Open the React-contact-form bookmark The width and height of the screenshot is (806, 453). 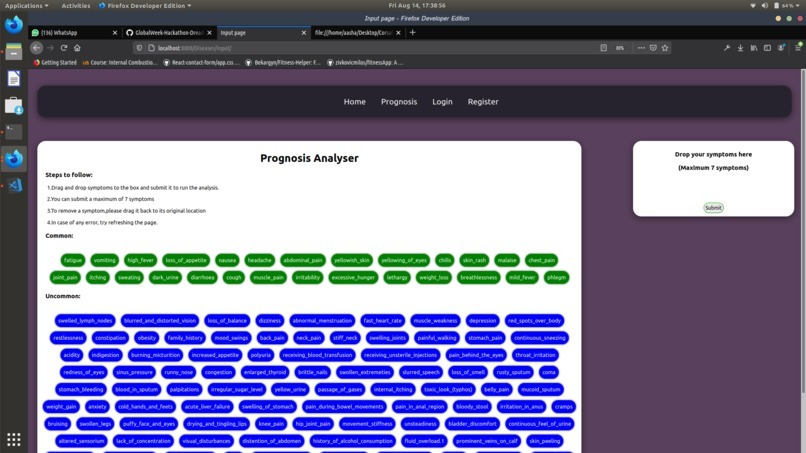point(201,62)
